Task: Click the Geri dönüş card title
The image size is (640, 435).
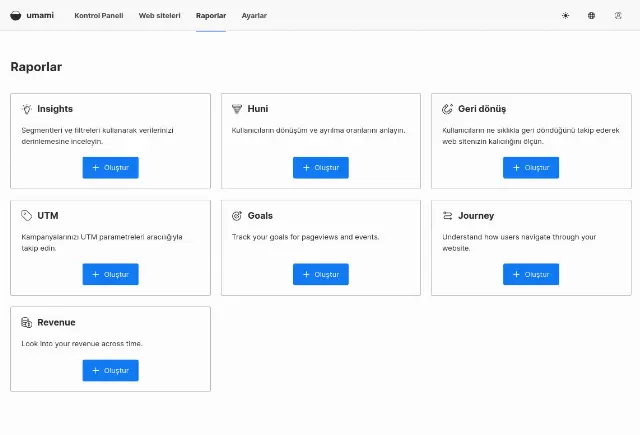Action: tap(482, 109)
